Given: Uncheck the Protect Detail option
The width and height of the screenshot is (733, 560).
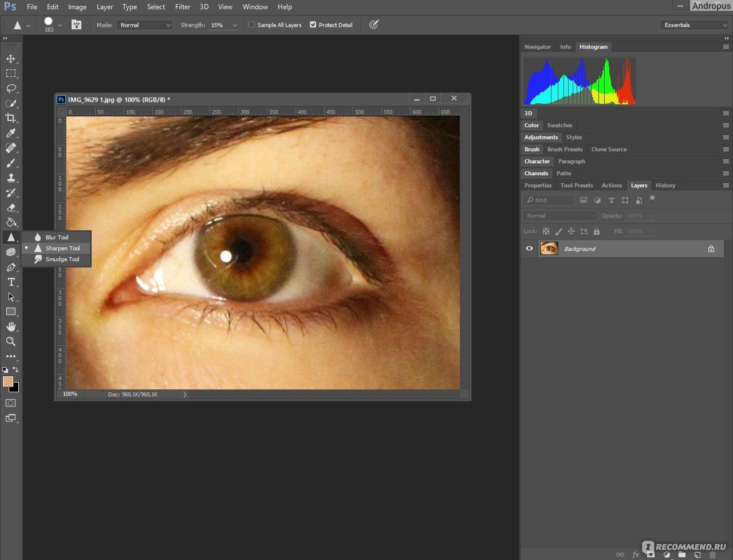Looking at the screenshot, I should pos(313,25).
